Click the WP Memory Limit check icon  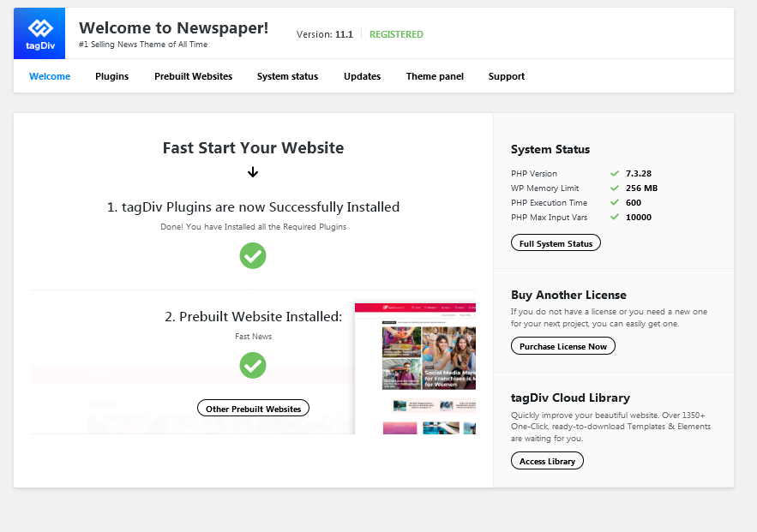coord(615,188)
